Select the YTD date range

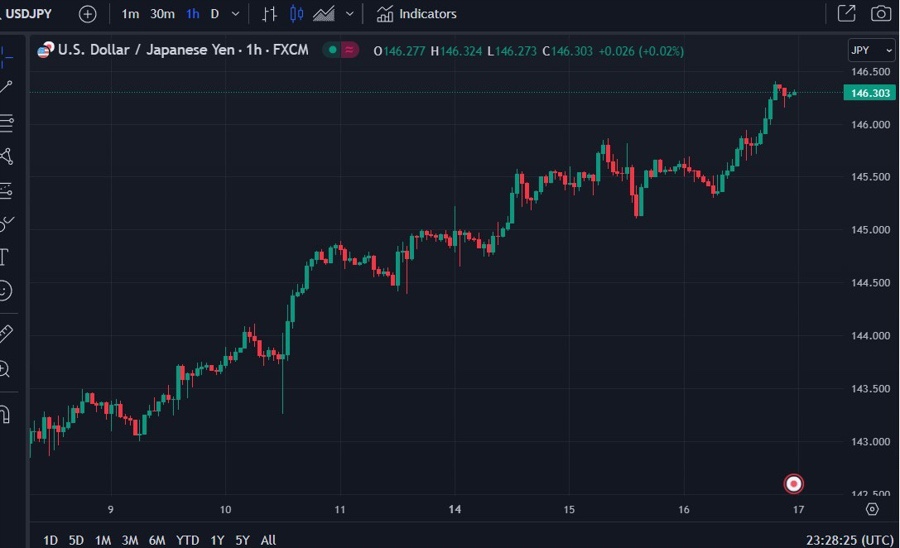187,540
